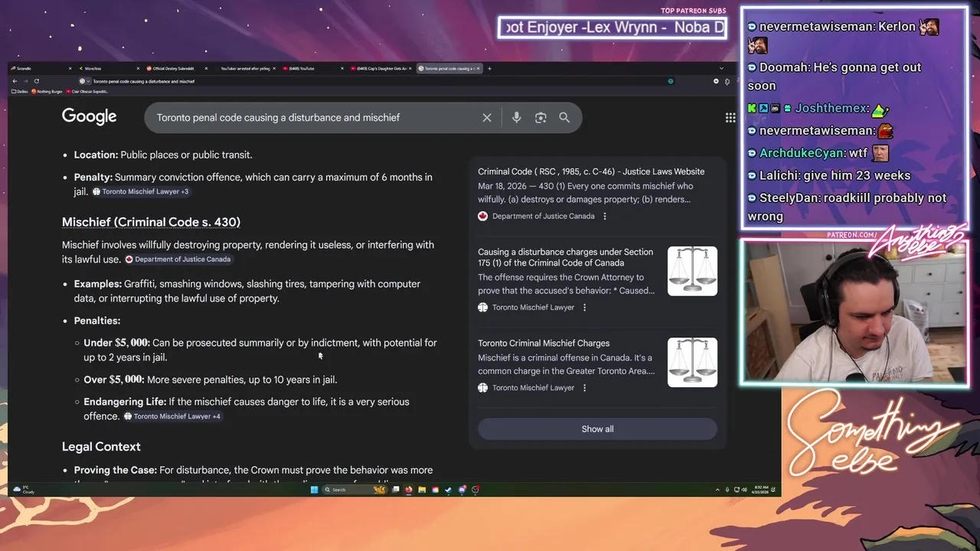Switch to the YouTuber arrested after yelling tab

pos(246,68)
